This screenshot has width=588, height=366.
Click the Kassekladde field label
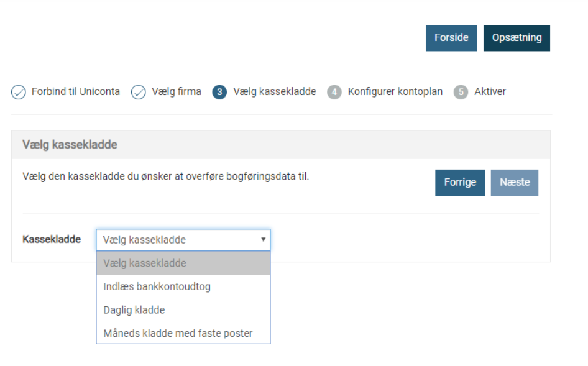pos(52,239)
